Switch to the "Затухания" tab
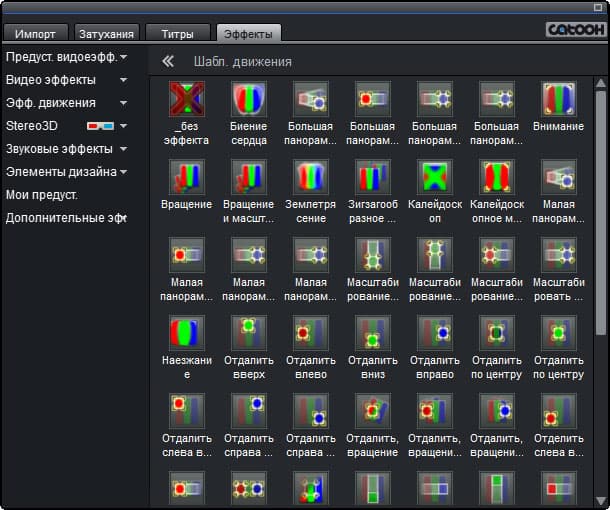This screenshot has width=610, height=510. click(x=107, y=33)
